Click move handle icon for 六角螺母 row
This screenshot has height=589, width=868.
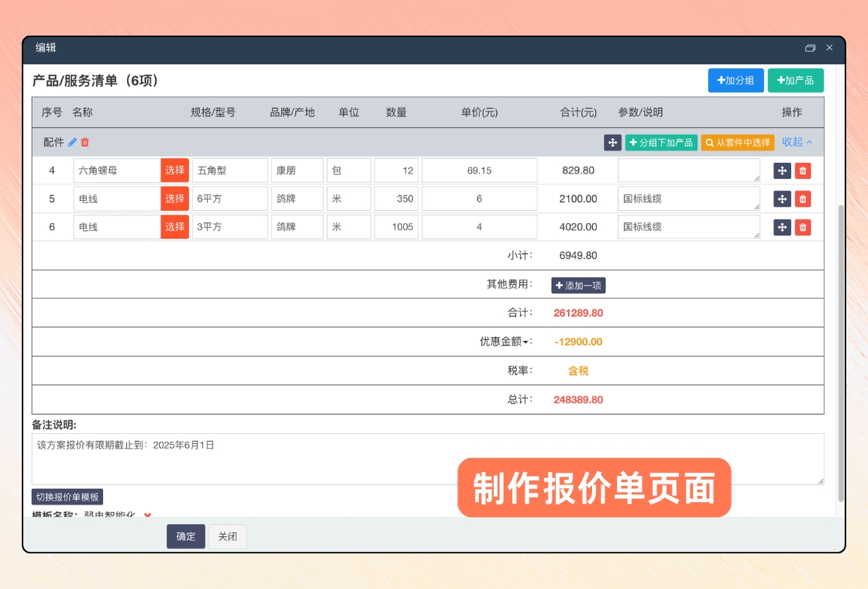click(x=782, y=171)
